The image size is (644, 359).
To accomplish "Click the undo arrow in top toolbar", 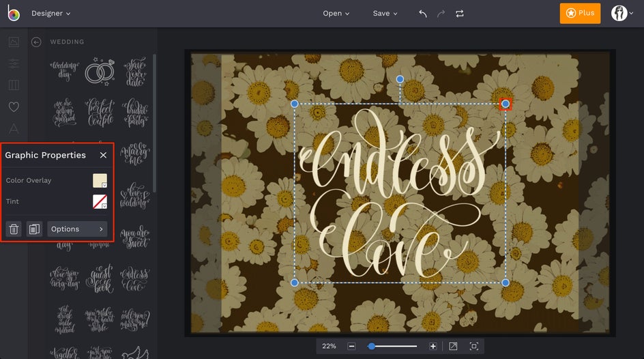I will point(423,14).
